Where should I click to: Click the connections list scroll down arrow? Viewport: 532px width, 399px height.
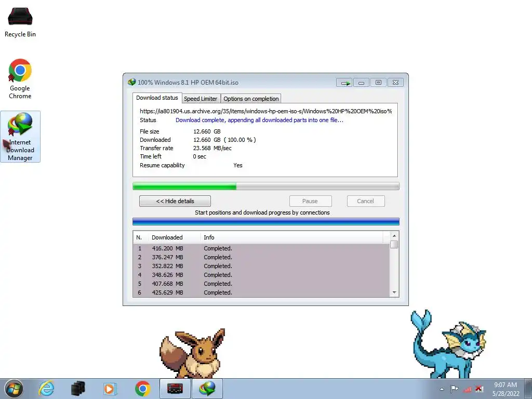click(394, 292)
